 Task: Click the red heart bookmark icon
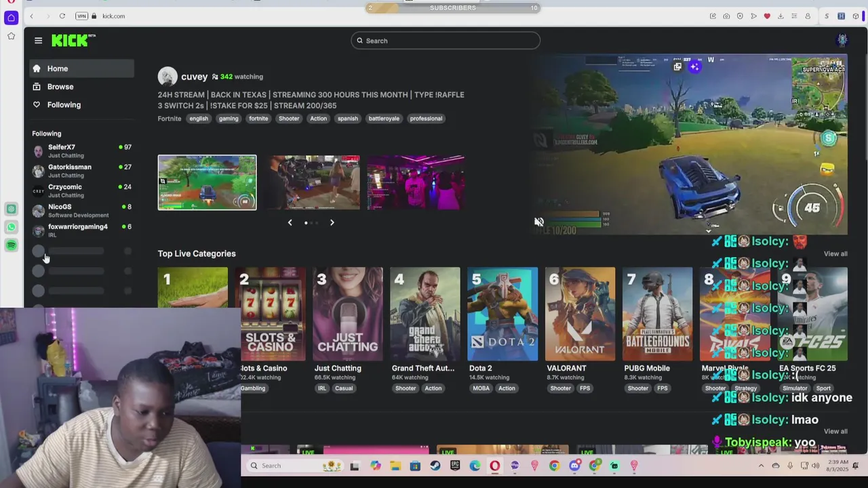(767, 16)
